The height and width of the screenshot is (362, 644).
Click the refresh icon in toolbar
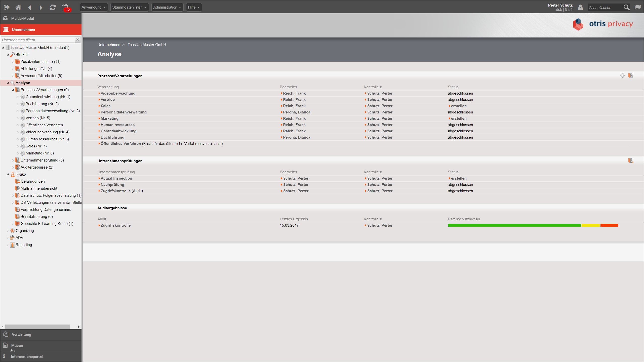[x=53, y=7]
